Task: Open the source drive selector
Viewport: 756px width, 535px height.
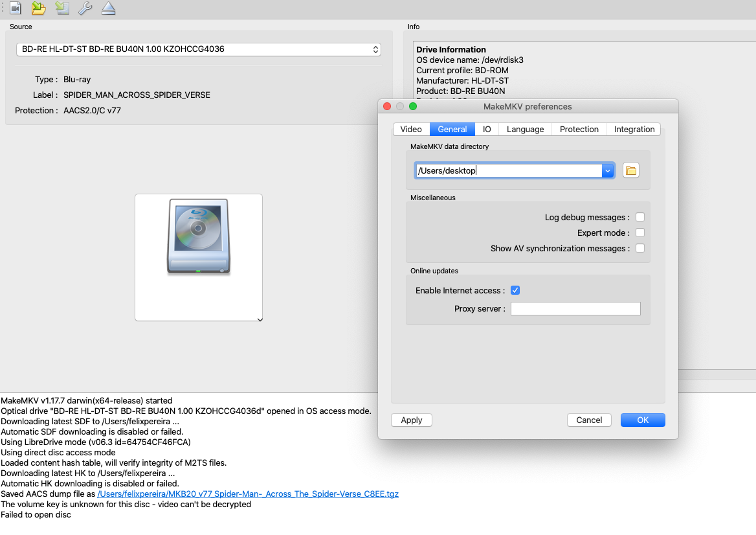Action: coord(375,49)
